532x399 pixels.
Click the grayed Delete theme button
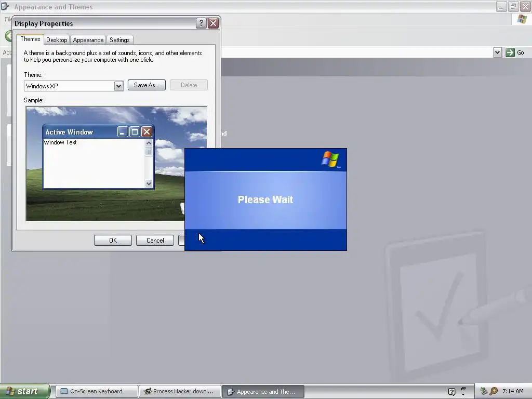coord(189,85)
